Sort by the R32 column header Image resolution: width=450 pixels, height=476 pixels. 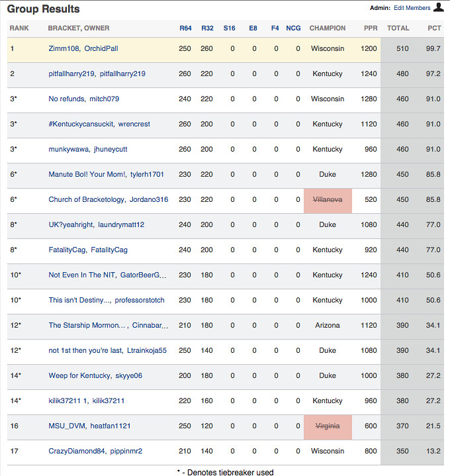pyautogui.click(x=207, y=28)
